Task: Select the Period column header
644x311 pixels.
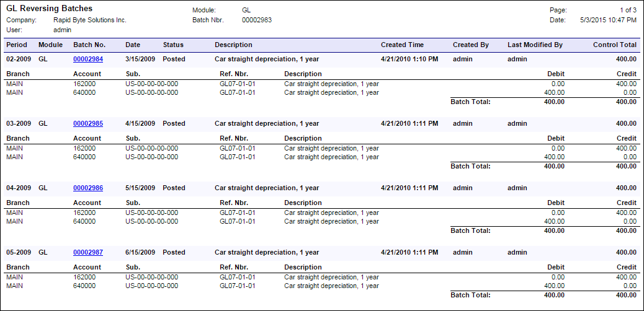Action: (17, 45)
